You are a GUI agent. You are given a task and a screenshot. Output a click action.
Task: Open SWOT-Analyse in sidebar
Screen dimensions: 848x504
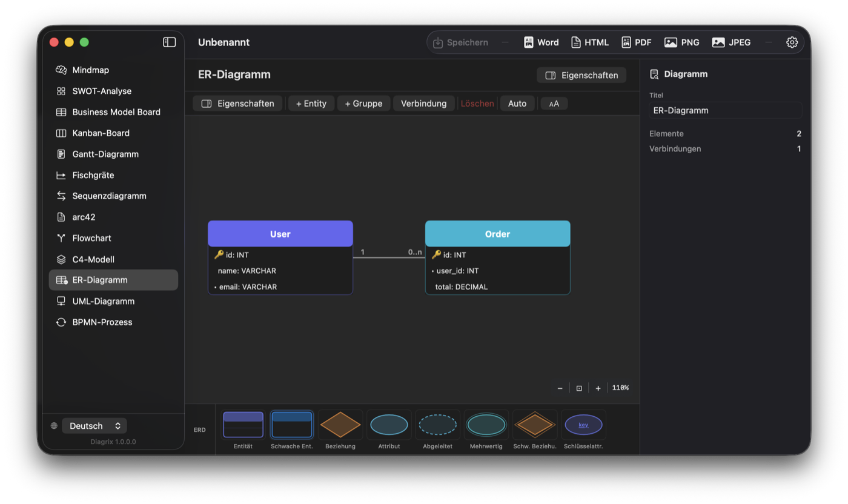click(113, 91)
